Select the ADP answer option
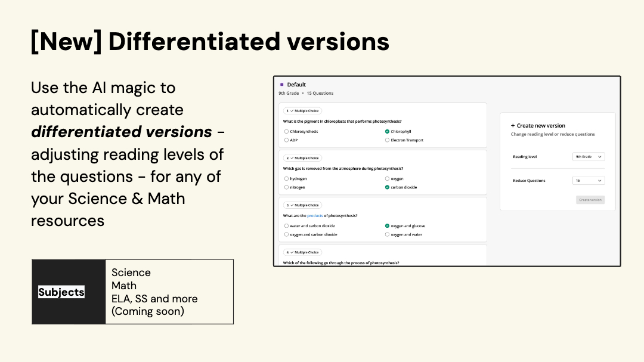644x362 pixels. click(287, 140)
